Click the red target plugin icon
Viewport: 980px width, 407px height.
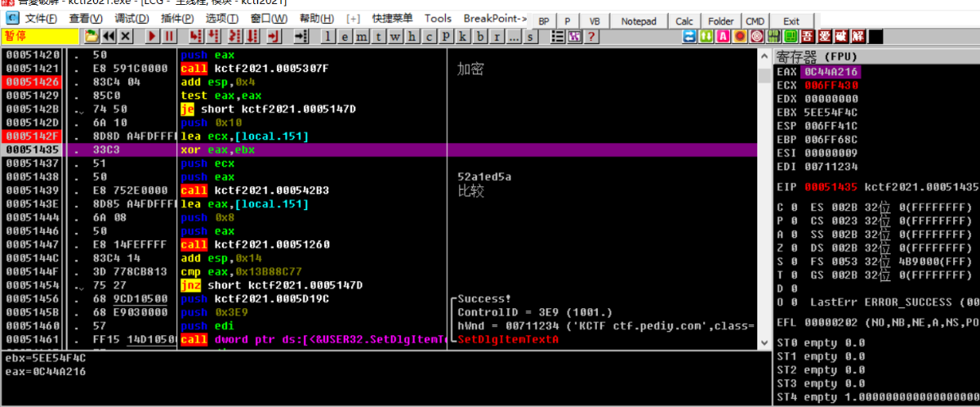[x=756, y=36]
